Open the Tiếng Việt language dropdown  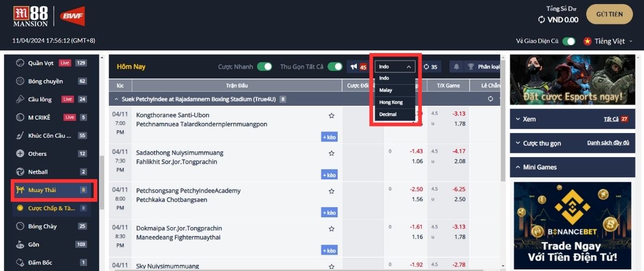coord(609,41)
